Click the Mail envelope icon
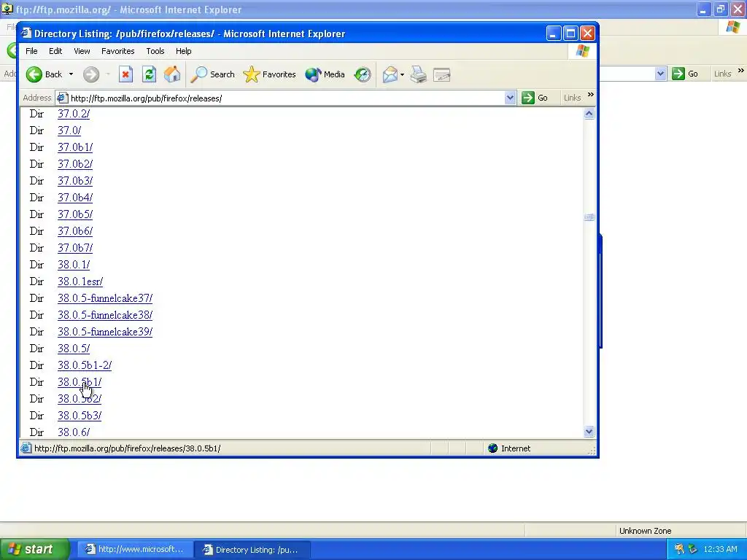 [x=390, y=75]
